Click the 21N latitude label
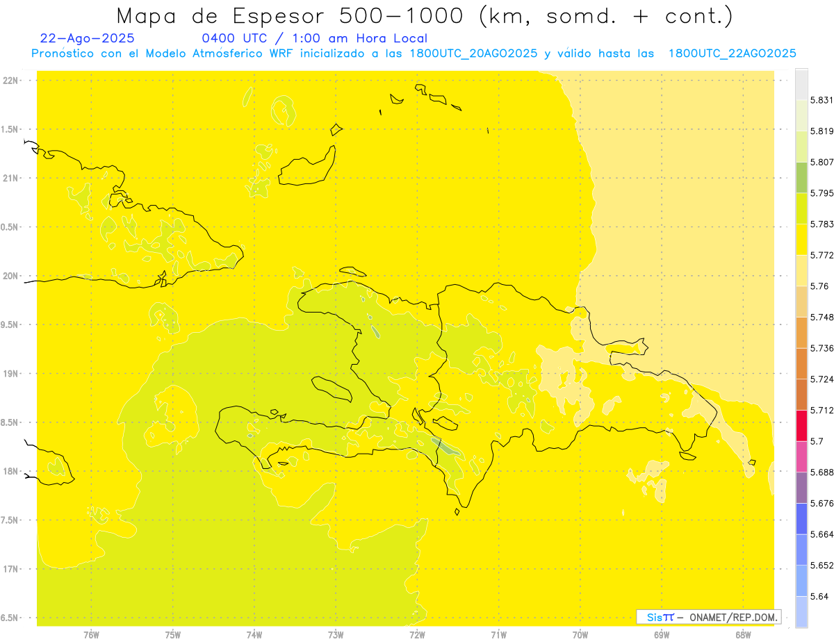Image resolution: width=834 pixels, height=644 pixels. 11,179
